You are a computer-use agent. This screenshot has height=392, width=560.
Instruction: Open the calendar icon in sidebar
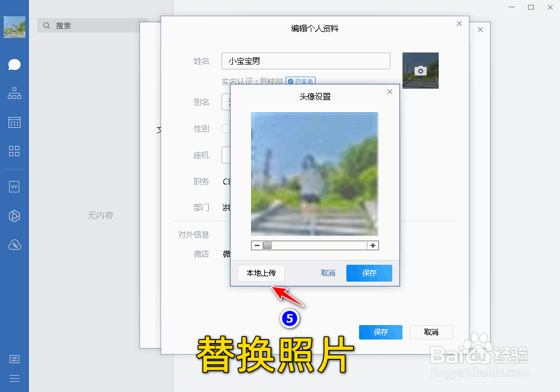(14, 122)
